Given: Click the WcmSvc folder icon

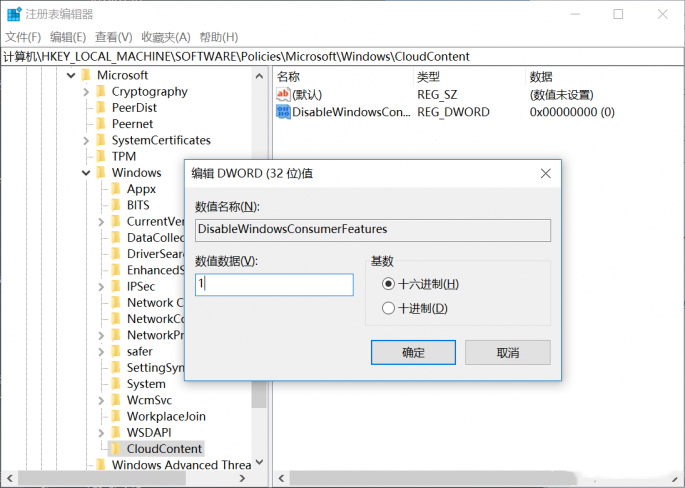Looking at the screenshot, I should (x=116, y=400).
